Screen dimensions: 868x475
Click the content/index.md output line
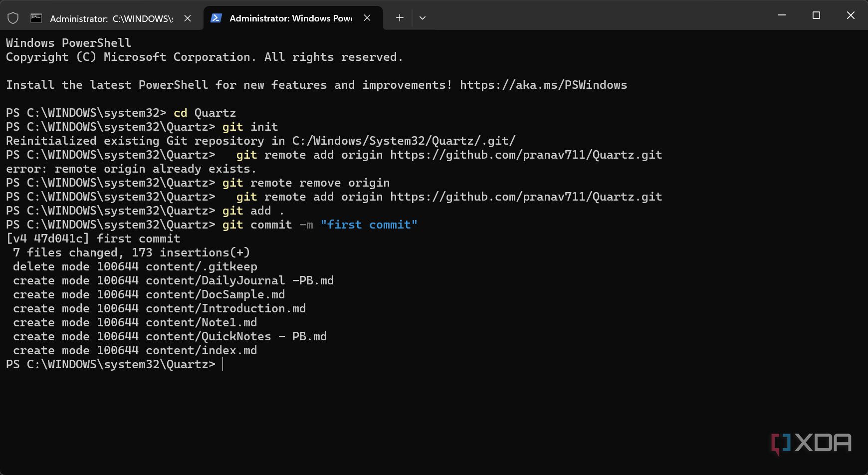coord(201,350)
